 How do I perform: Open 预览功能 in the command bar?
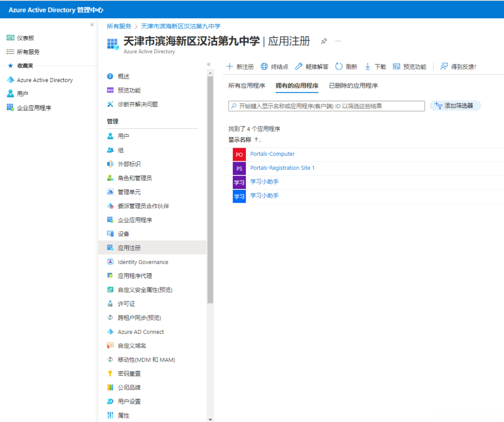(410, 67)
